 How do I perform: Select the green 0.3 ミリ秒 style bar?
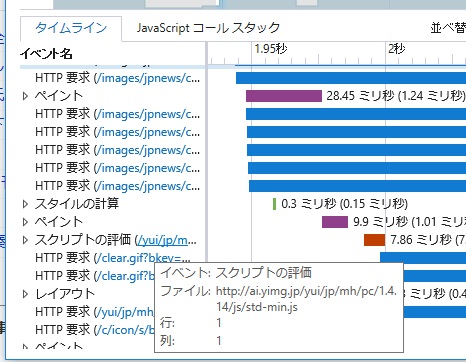tap(274, 204)
